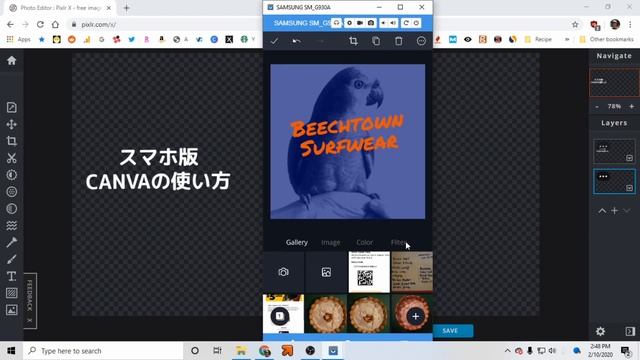This screenshot has height=360, width=640.
Task: Rotate device screen icon in Samsung toolbar
Action: (x=406, y=23)
